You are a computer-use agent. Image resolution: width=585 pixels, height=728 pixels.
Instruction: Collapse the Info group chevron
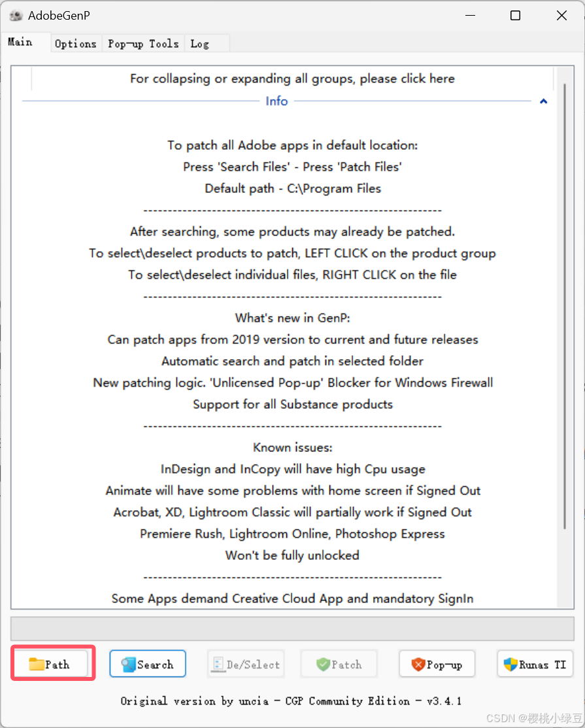pos(543,101)
